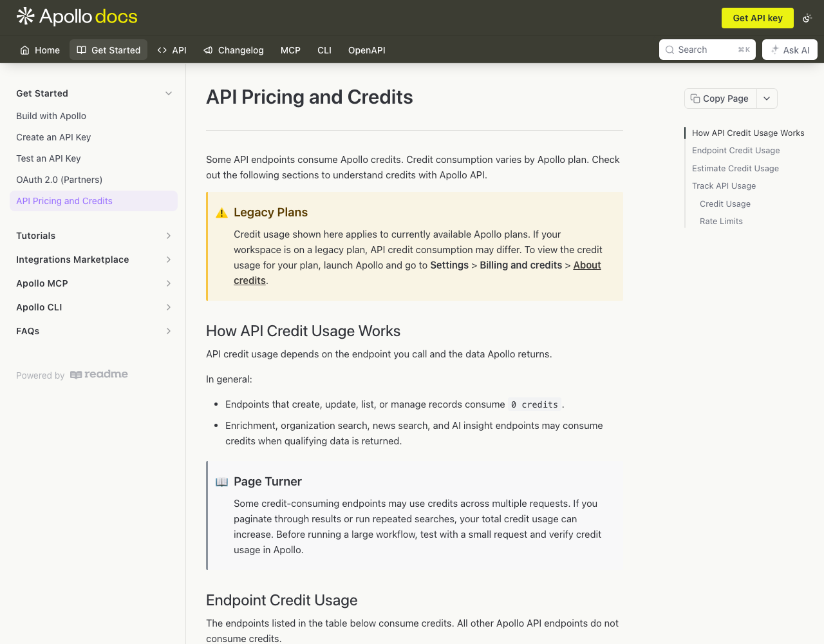
Task: Expand the Apollo MCP chevron
Action: 169,283
